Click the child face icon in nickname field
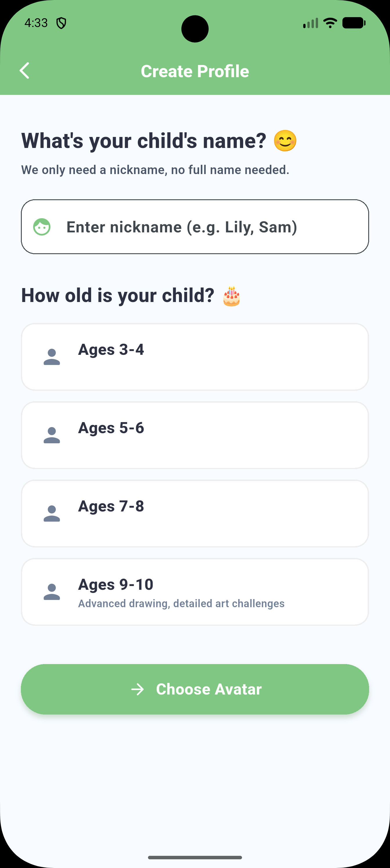Screen dimensions: 390x868 coord(42,227)
